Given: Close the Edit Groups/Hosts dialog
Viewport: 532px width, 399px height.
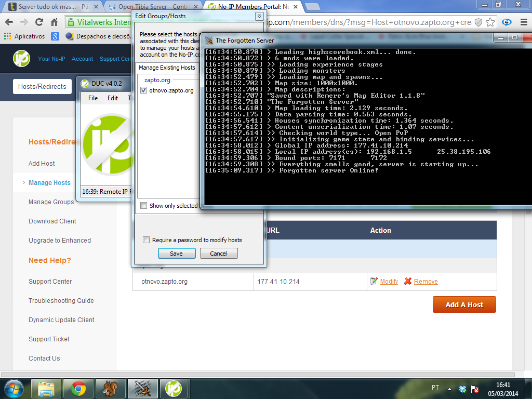Looking at the screenshot, I should pyautogui.click(x=259, y=16).
